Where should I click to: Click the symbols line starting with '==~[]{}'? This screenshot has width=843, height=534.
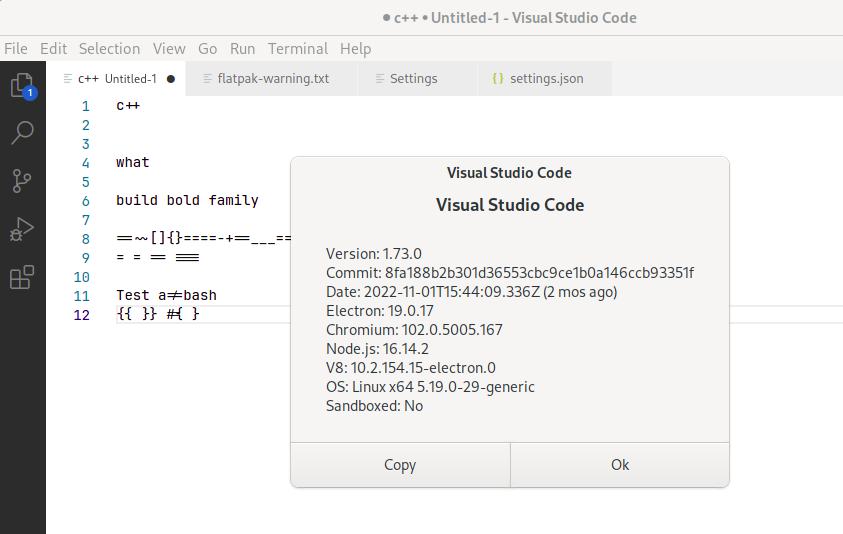pos(204,238)
